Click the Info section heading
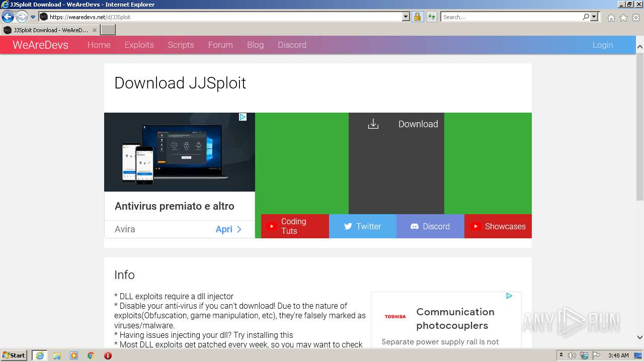Screen dimensions: 644x362 click(x=124, y=275)
